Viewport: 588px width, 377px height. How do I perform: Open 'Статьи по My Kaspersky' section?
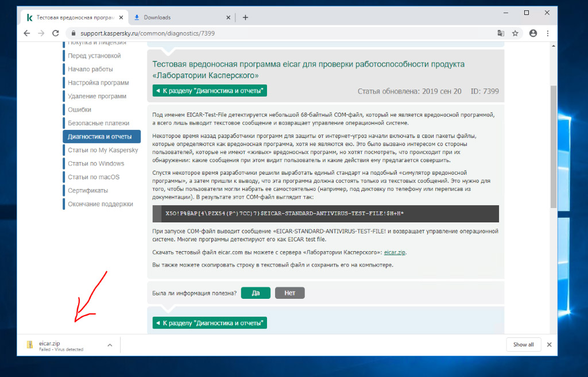(x=103, y=150)
